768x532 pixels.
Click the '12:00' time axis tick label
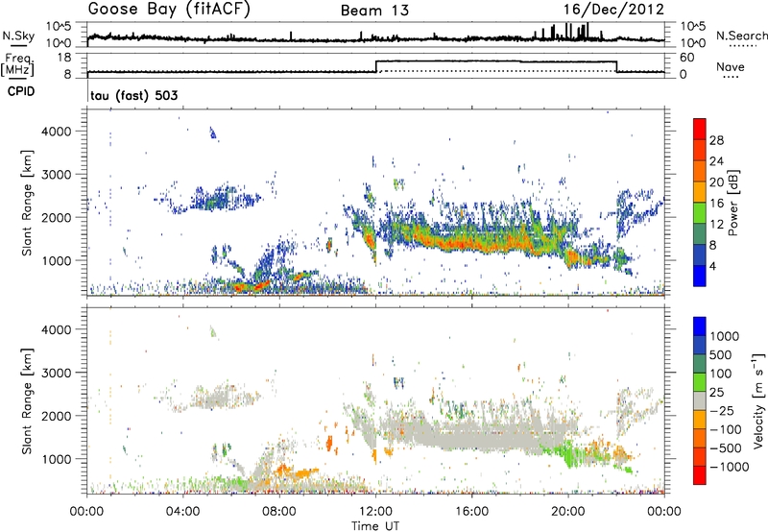(375, 512)
